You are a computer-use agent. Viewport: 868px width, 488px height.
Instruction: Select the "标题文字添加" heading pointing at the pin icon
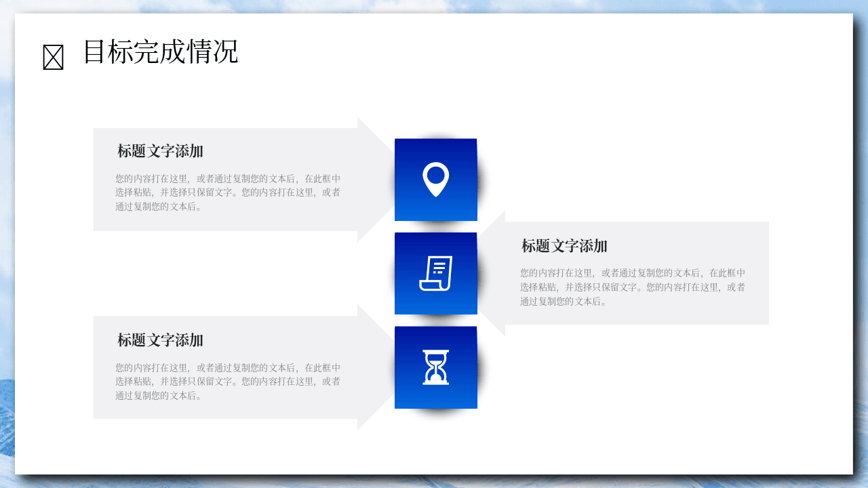[x=161, y=151]
